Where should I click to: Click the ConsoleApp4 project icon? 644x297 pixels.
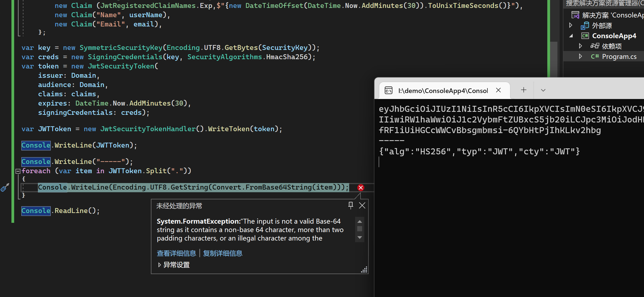(x=585, y=36)
